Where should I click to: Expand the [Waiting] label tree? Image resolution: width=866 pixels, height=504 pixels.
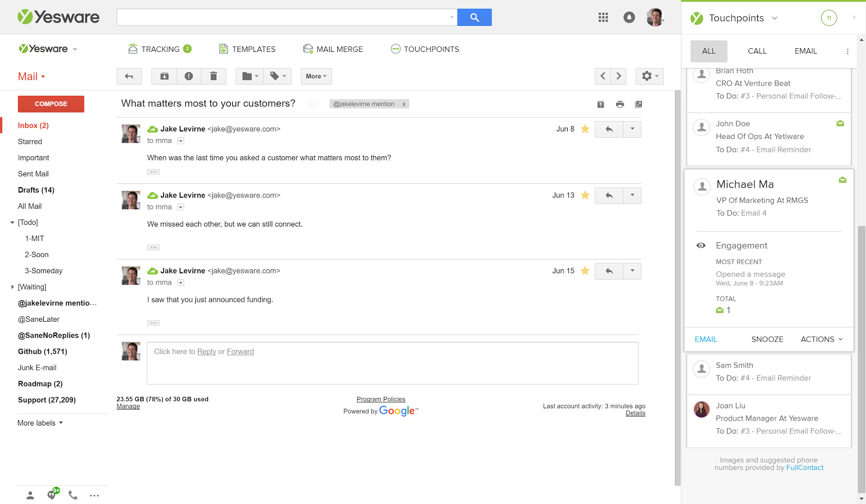click(12, 287)
